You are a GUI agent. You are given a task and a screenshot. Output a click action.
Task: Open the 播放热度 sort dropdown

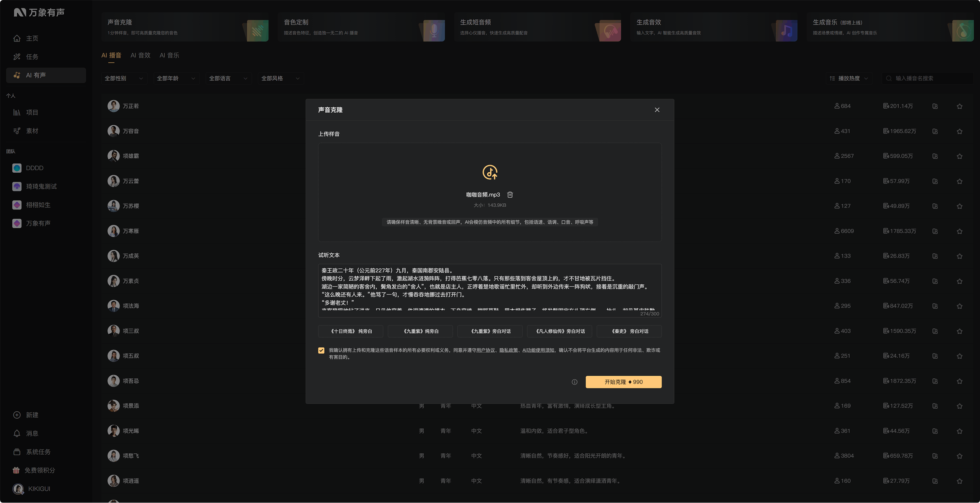tap(849, 78)
